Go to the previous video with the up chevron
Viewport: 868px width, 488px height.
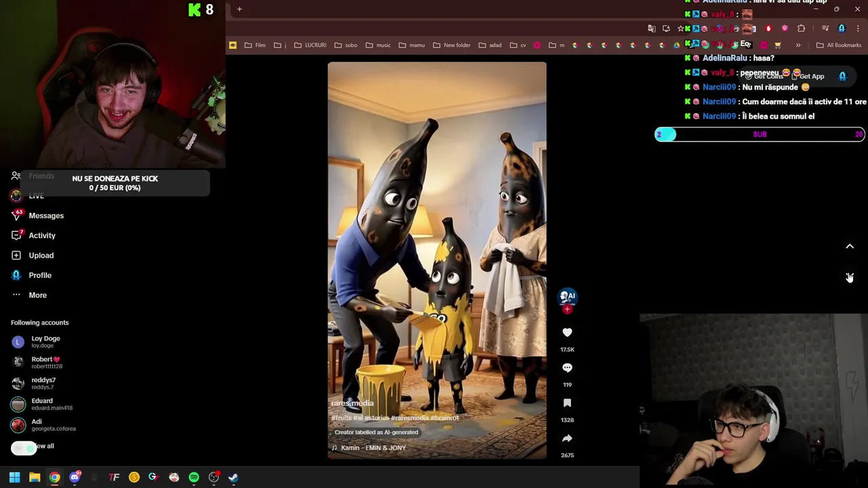coord(850,247)
